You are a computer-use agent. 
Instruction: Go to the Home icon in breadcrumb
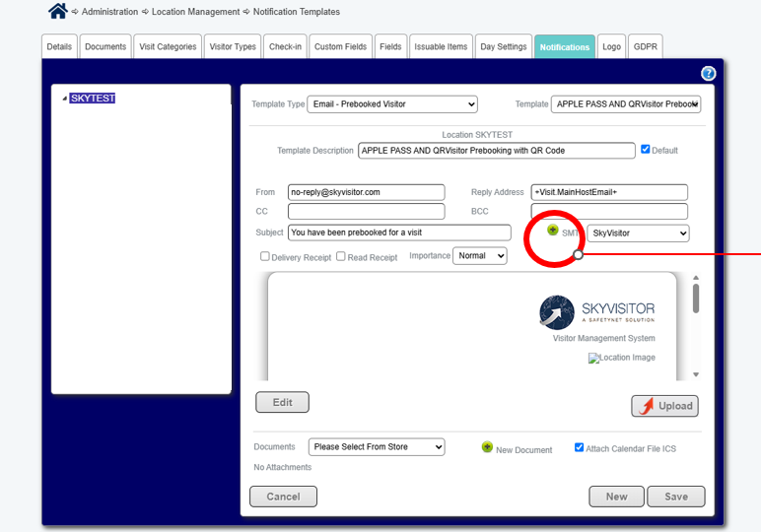[x=58, y=10]
